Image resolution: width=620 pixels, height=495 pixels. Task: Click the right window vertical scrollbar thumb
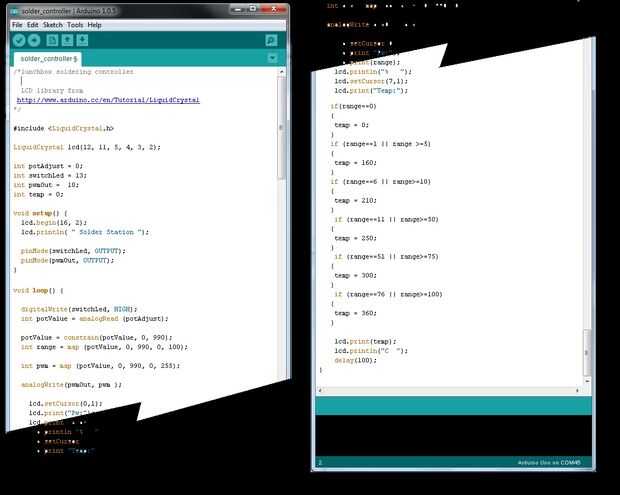(587, 353)
